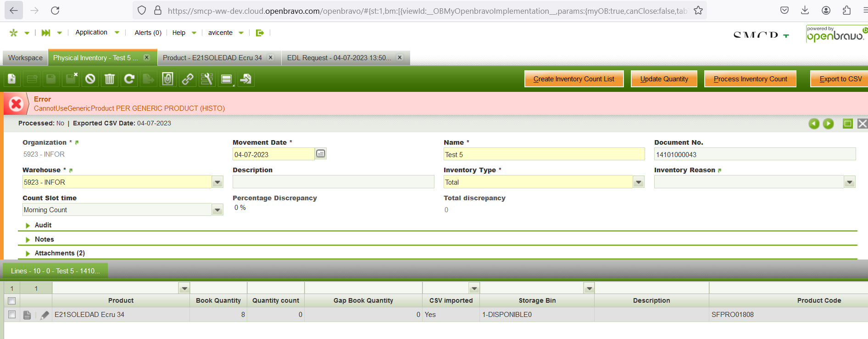Open the Count Slot time dropdown
This screenshot has width=868, height=339.
(x=217, y=210)
